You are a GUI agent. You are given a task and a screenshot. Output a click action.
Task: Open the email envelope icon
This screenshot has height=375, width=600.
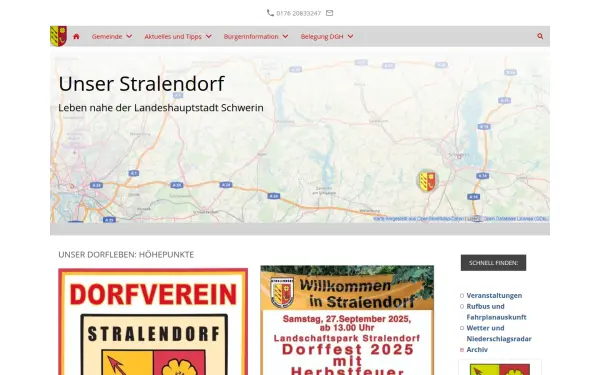[x=329, y=13]
